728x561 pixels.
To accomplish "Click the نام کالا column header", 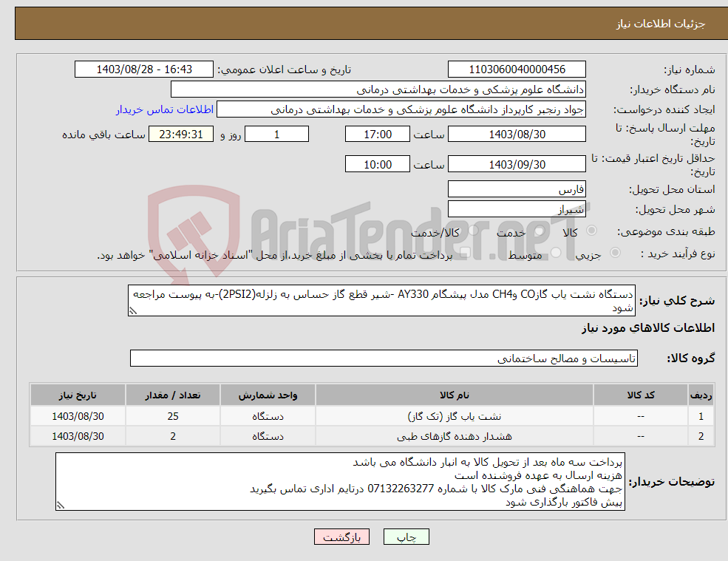I will [454, 395].
